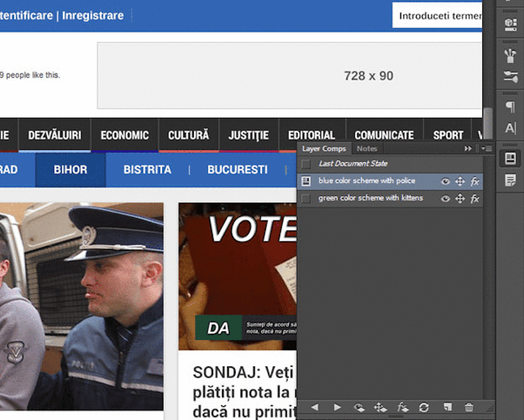Select the Layer Comps tab
Viewport: 524px width, 420px height.
(323, 148)
